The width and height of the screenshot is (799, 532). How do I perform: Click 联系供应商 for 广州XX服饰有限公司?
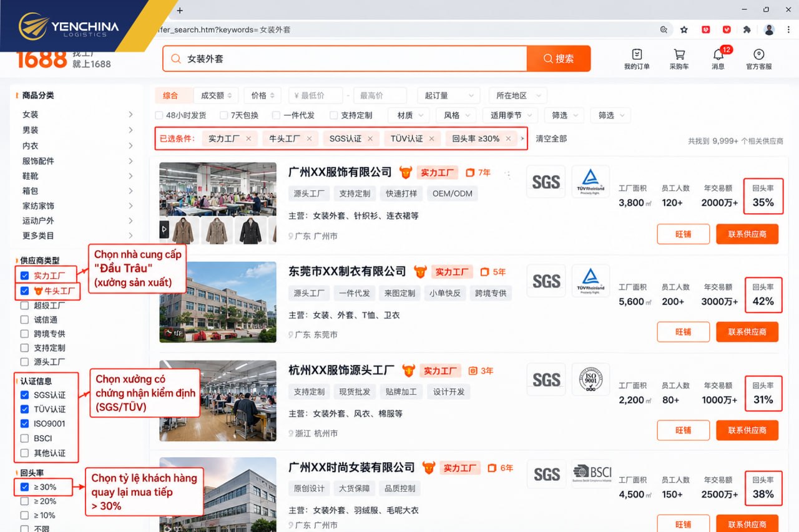click(747, 234)
